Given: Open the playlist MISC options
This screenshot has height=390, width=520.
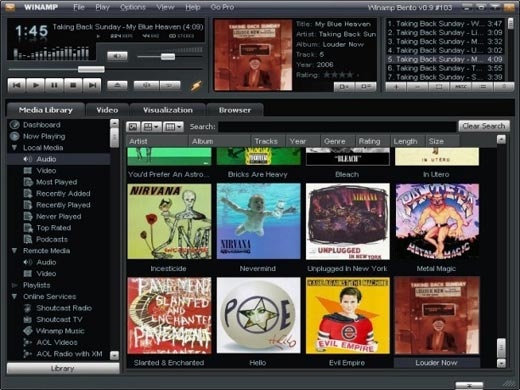Looking at the screenshot, I should pyautogui.click(x=461, y=87).
